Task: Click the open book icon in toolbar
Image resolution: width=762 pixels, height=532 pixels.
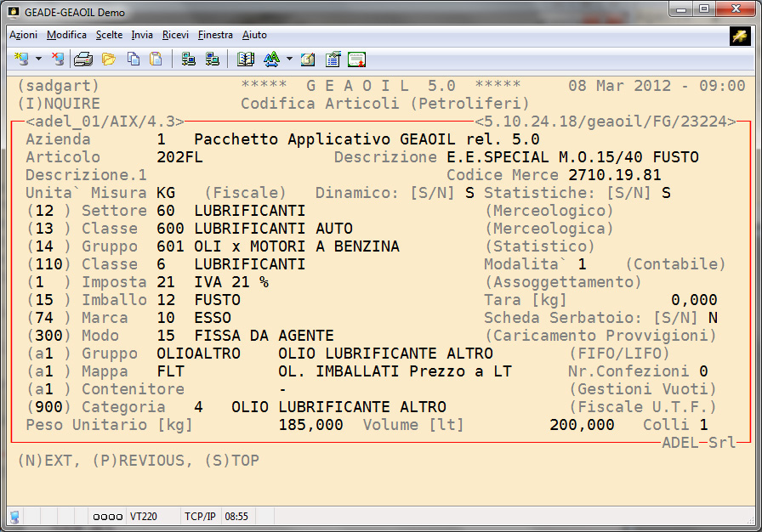Action: [246, 59]
